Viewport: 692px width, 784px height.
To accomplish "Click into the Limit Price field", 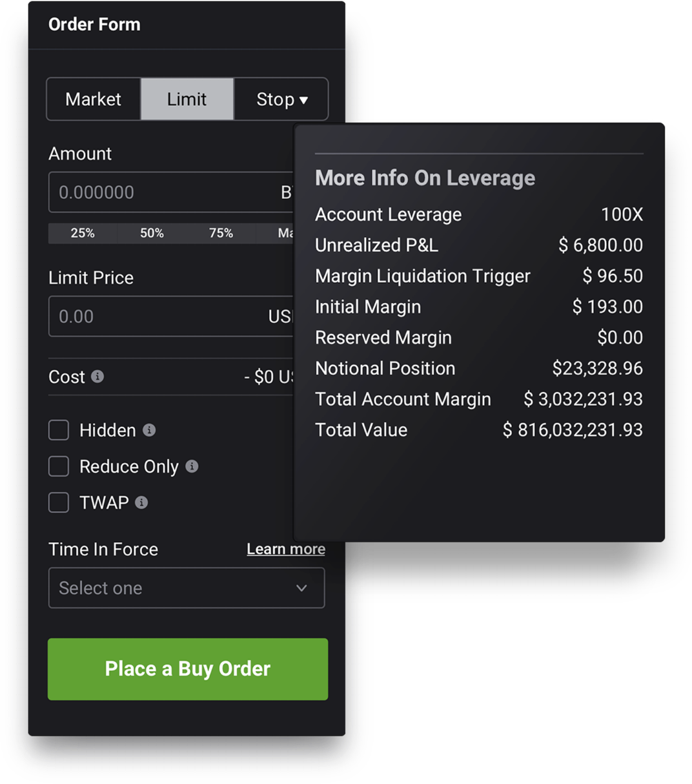I will (171, 316).
